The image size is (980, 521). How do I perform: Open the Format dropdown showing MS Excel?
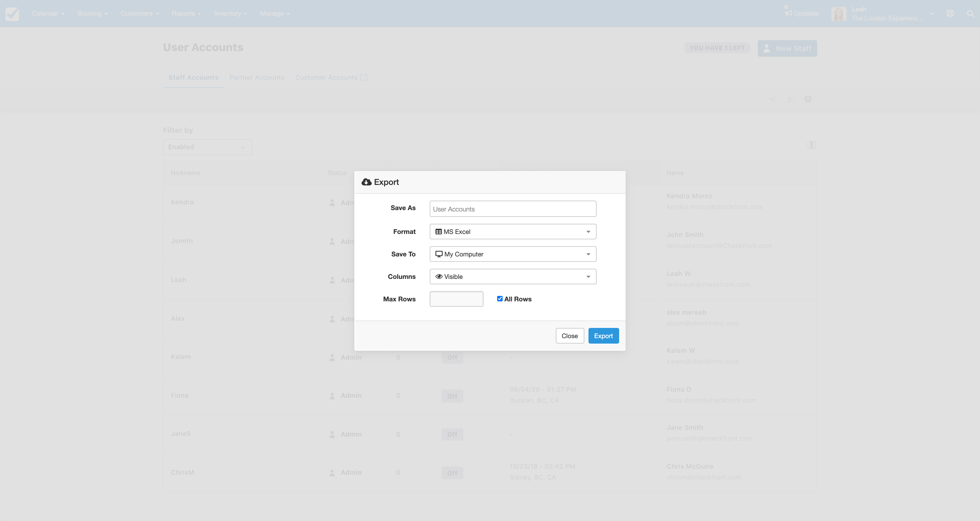tap(513, 232)
